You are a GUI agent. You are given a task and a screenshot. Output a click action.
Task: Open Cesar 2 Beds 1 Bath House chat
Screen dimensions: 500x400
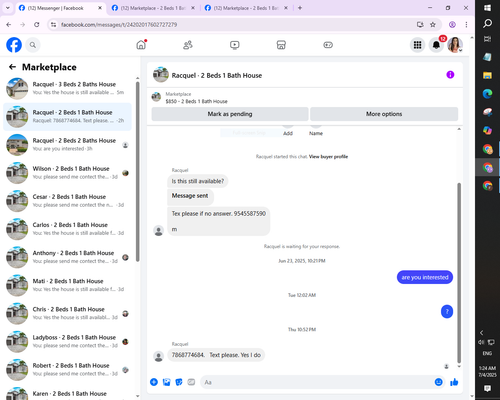coord(67,201)
